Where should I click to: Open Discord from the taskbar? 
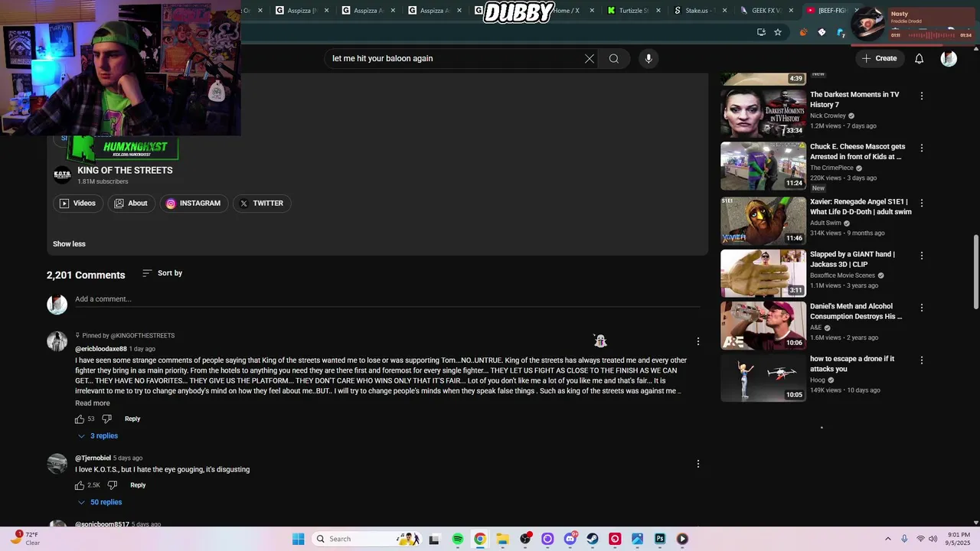(x=570, y=539)
